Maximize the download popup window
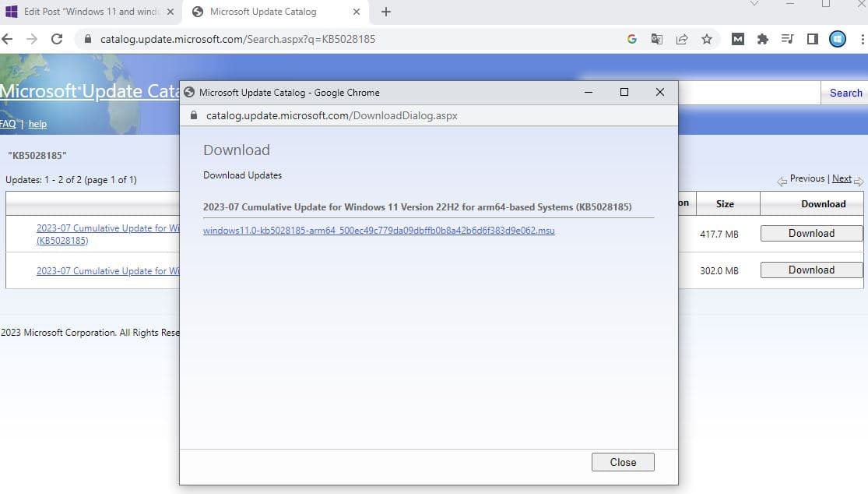The height and width of the screenshot is (494, 868). pos(624,93)
